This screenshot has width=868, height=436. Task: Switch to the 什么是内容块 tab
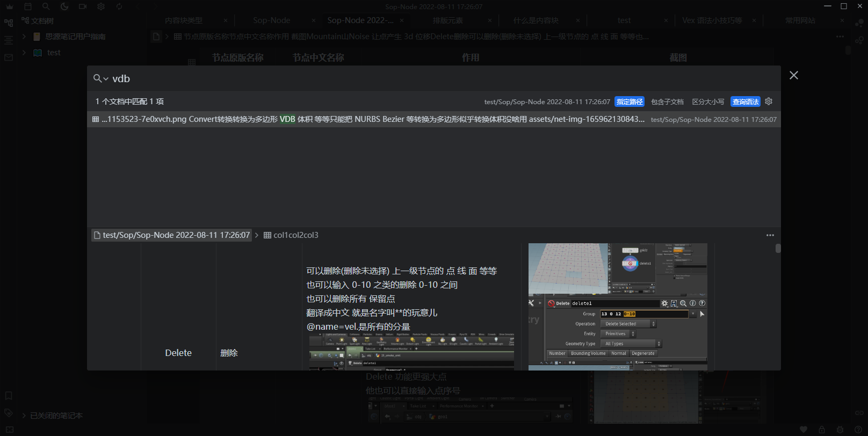pos(536,20)
